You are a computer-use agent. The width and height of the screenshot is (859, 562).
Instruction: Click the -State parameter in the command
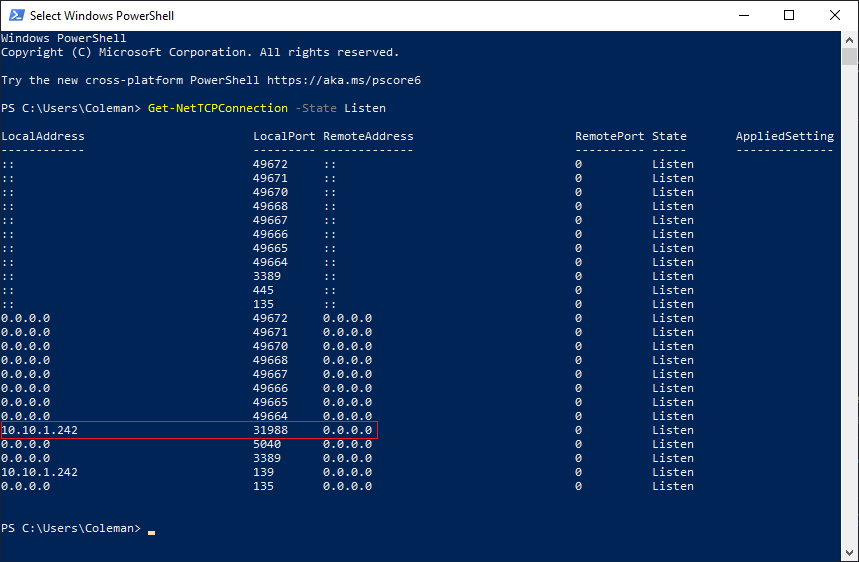(x=315, y=108)
